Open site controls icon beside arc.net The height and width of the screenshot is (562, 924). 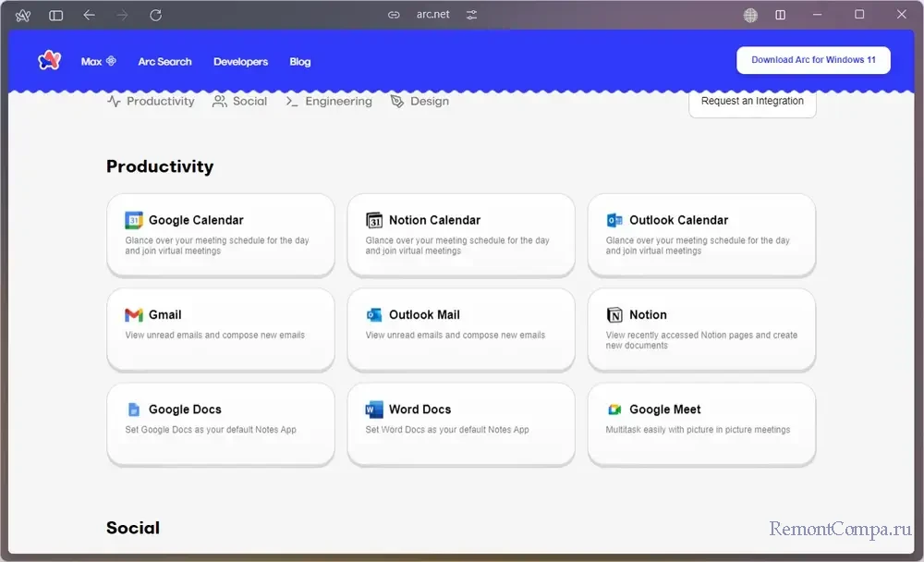pyautogui.click(x=471, y=15)
